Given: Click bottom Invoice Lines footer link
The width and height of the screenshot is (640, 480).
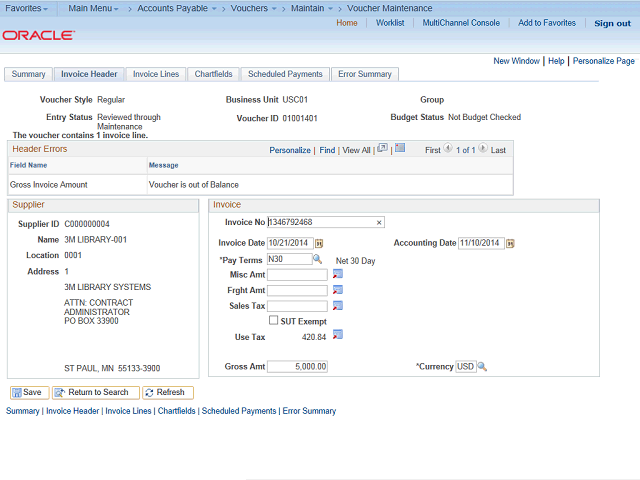Looking at the screenshot, I should point(128,411).
